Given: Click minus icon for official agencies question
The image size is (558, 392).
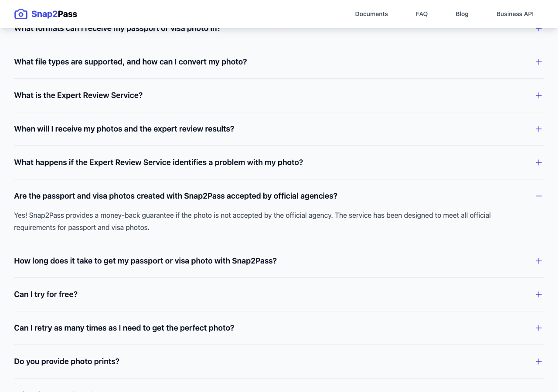Looking at the screenshot, I should pyautogui.click(x=539, y=196).
